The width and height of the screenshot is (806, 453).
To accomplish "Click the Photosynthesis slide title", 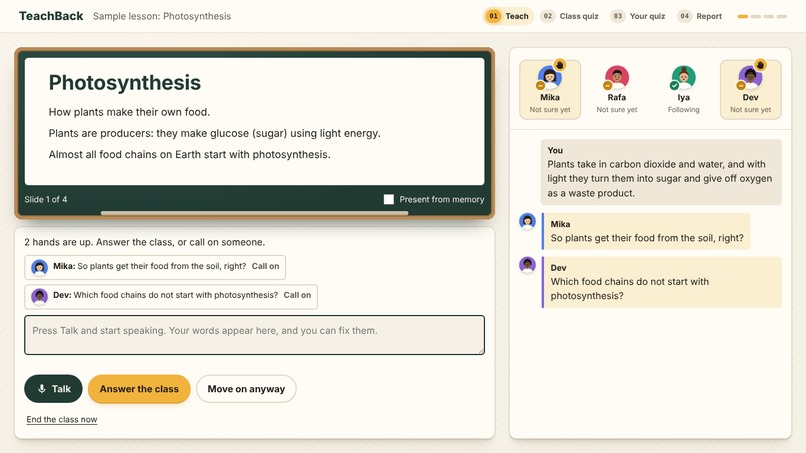I will [125, 83].
